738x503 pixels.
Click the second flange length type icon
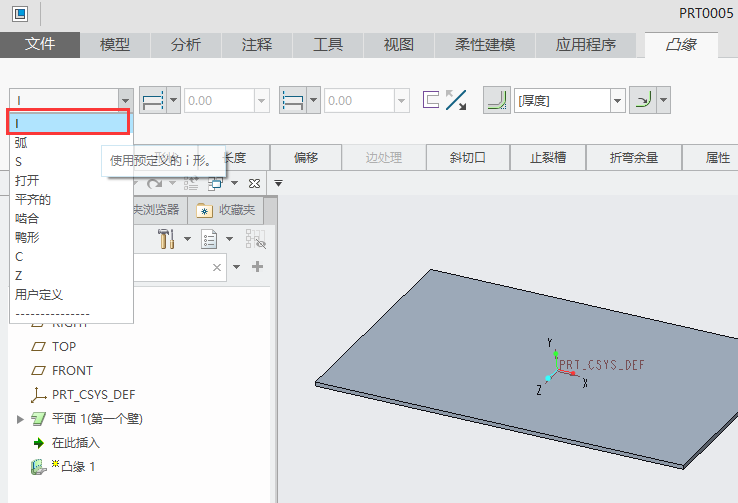click(293, 100)
